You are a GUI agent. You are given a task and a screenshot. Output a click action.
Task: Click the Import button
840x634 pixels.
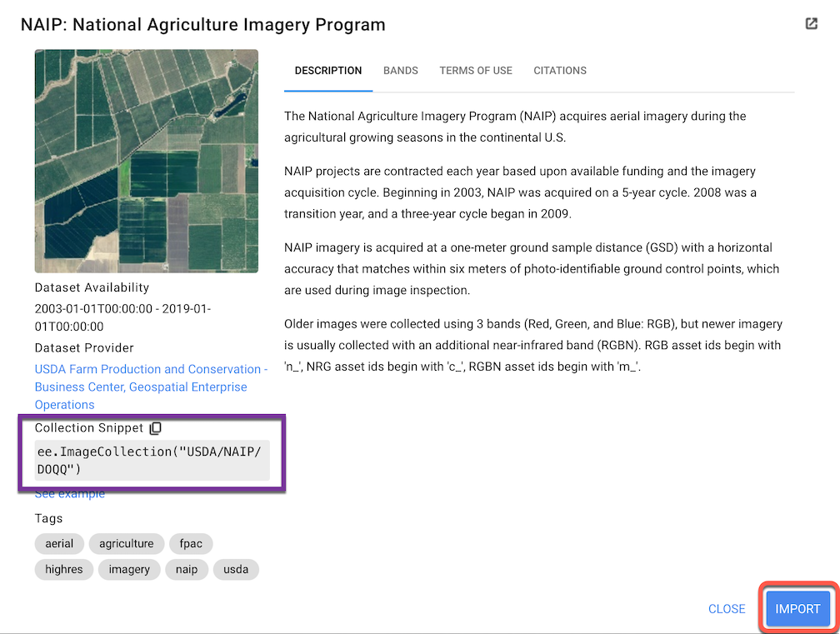click(x=797, y=609)
